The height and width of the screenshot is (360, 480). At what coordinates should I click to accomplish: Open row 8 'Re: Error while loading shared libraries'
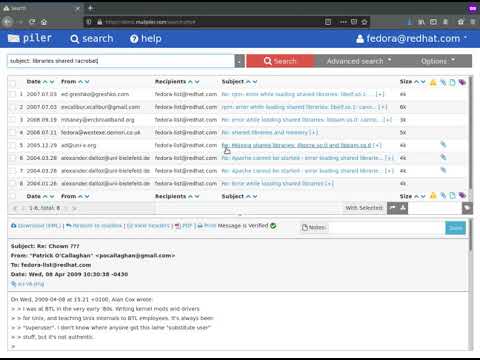coord(273,184)
